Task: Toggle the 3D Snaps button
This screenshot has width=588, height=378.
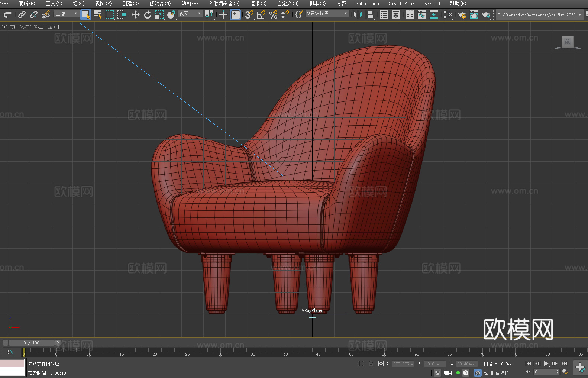Action: (x=249, y=14)
